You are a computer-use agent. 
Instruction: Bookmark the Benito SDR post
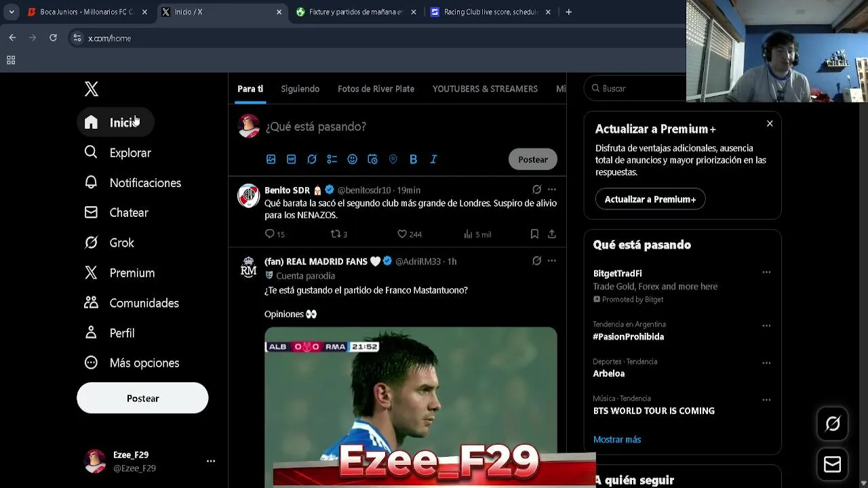tap(534, 234)
